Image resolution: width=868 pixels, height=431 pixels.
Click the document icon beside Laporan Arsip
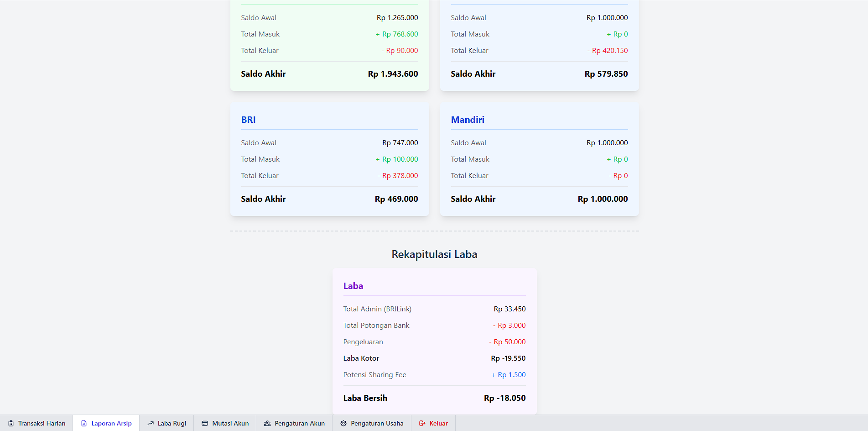[84, 423]
